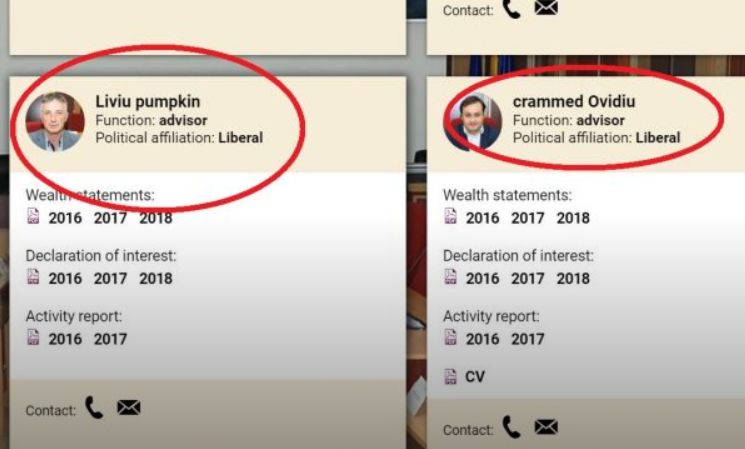
Task: Click phone icon in top card's contact
Action: 511,9
